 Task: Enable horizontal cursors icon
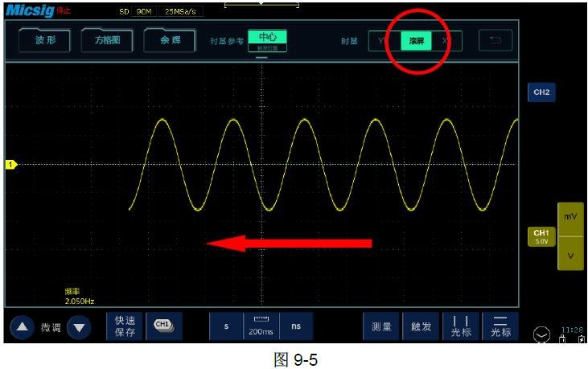click(x=500, y=326)
